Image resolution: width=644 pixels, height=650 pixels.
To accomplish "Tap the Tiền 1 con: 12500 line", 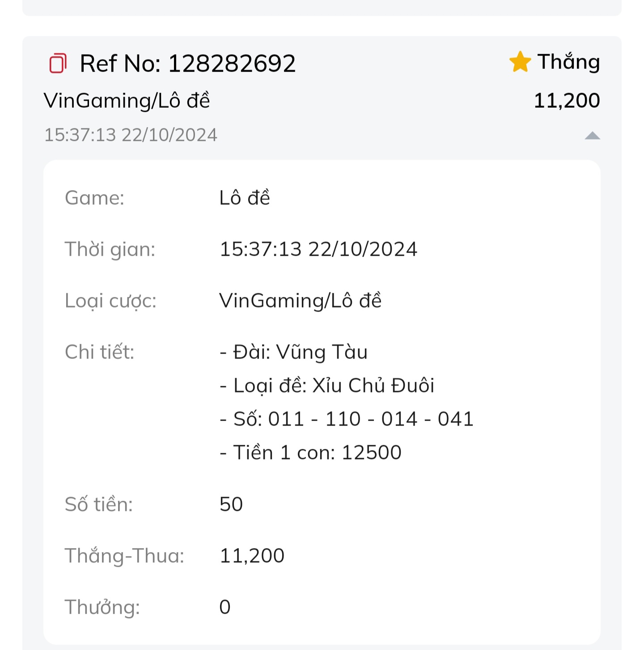I will point(310,452).
